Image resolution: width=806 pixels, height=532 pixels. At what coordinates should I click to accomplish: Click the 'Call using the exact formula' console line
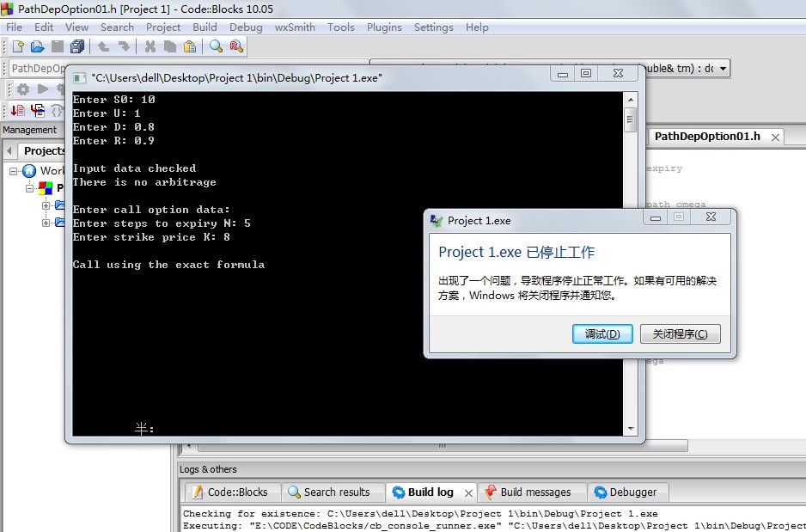click(x=168, y=265)
